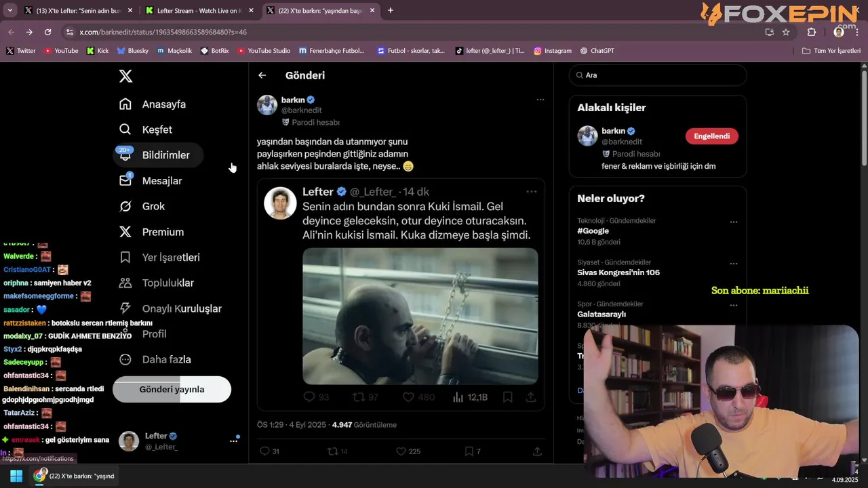This screenshot has height=488, width=868.
Task: Open Sivas Kongresi trend options
Action: click(x=734, y=264)
